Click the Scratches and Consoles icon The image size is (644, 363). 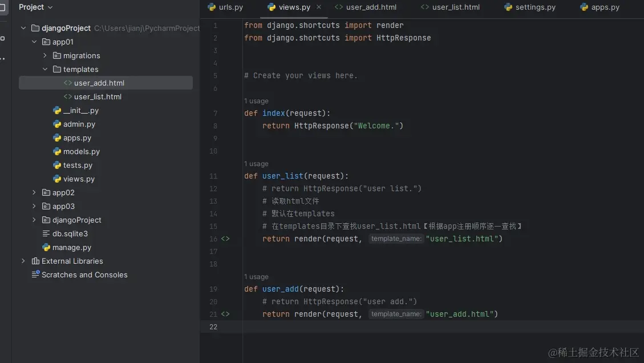tap(35, 274)
